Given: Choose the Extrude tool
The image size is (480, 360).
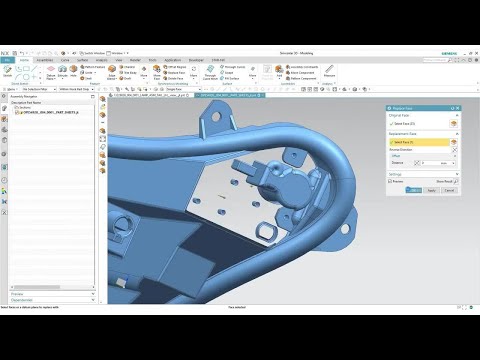Looking at the screenshot, I should pyautogui.click(x=63, y=71).
